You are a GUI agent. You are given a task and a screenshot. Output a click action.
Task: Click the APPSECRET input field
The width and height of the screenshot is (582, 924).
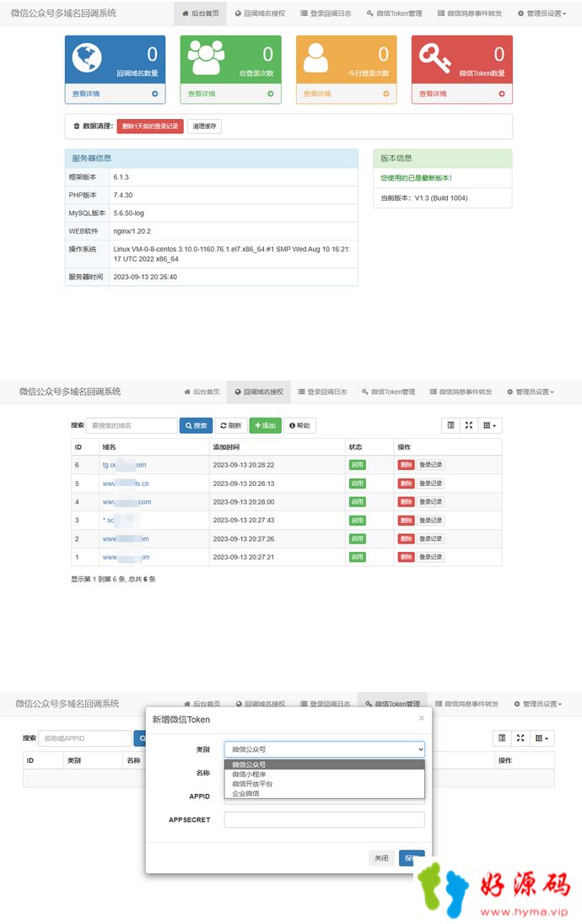tap(324, 819)
